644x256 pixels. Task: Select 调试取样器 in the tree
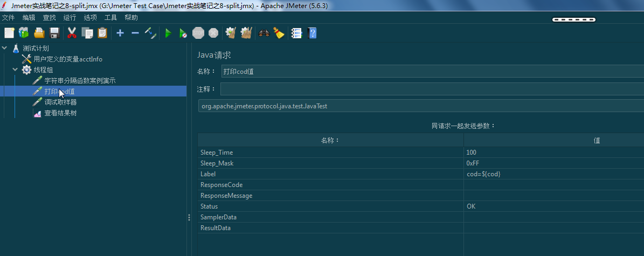pyautogui.click(x=60, y=102)
